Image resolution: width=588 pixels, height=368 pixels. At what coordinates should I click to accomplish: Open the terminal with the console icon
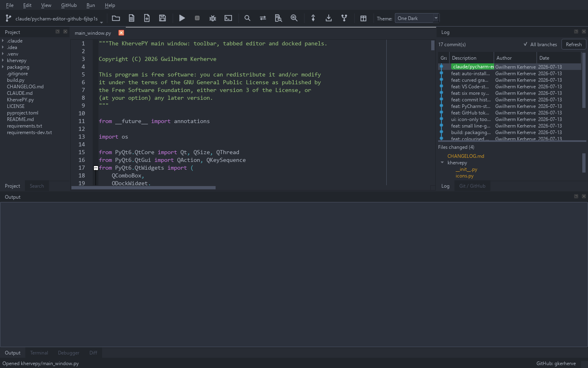coord(228,18)
